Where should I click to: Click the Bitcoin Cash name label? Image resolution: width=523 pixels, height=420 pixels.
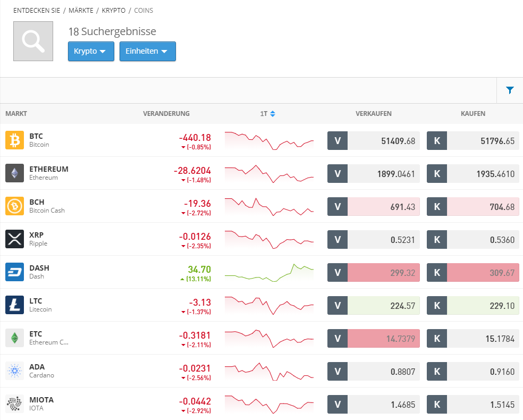tap(47, 211)
